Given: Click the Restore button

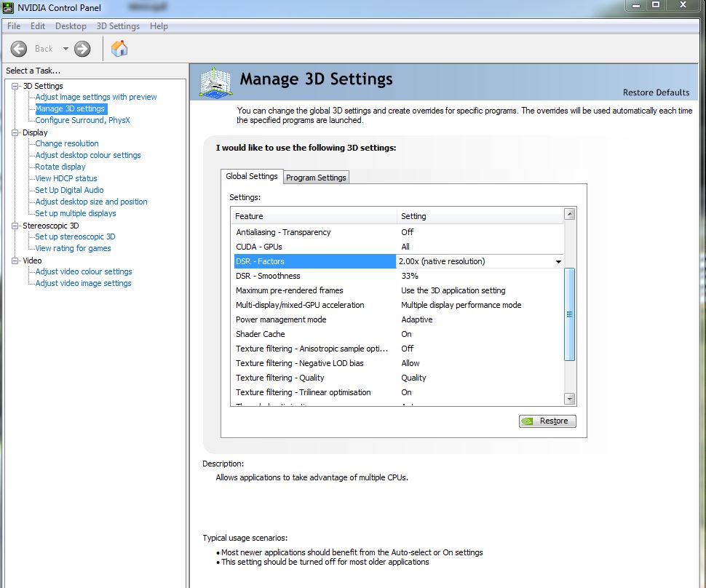Looking at the screenshot, I should [x=547, y=421].
